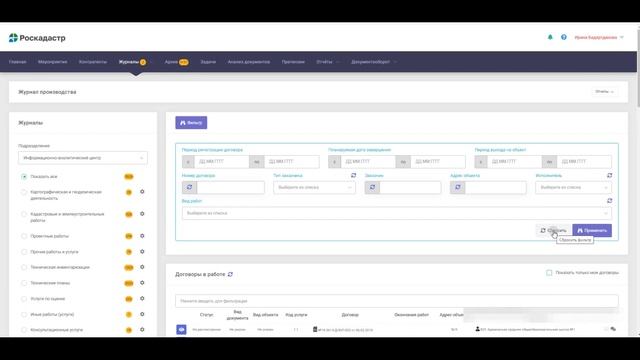
Task: Click the Роскадастр logo
Action: coord(37,38)
